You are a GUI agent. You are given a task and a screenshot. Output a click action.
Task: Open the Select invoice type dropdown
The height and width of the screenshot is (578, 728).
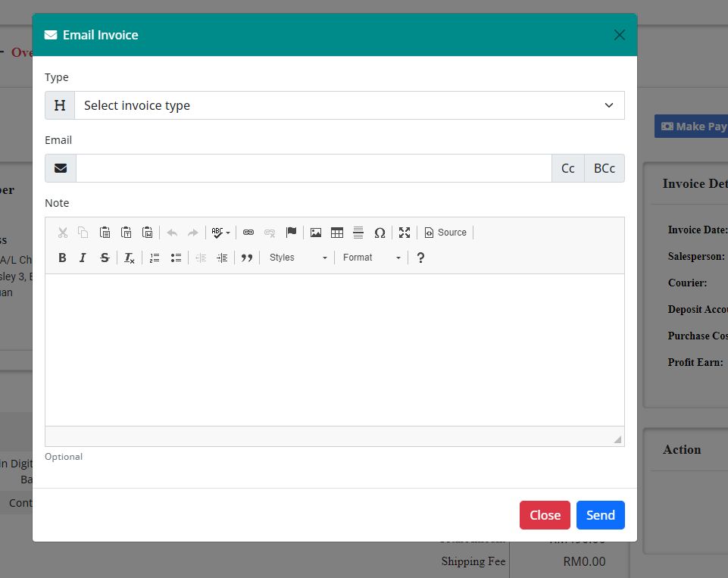click(x=349, y=105)
